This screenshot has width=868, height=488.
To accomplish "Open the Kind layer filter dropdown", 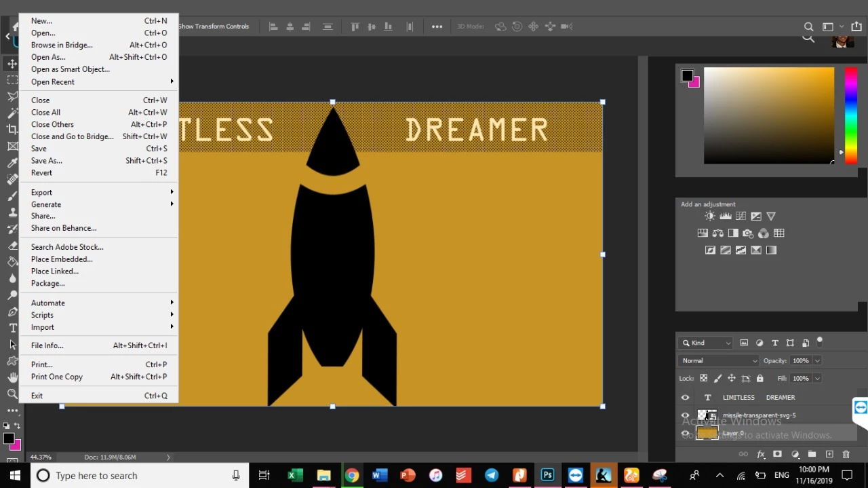I will [x=707, y=343].
